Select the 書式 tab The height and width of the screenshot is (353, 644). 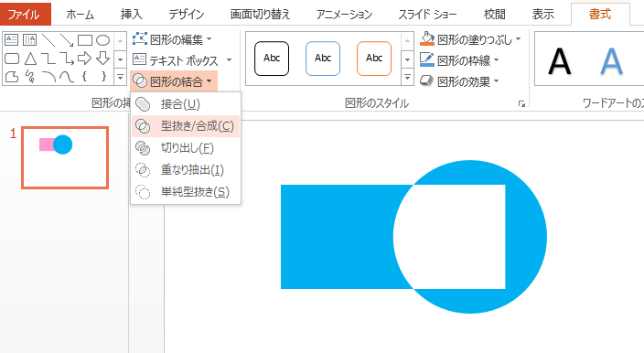(600, 15)
